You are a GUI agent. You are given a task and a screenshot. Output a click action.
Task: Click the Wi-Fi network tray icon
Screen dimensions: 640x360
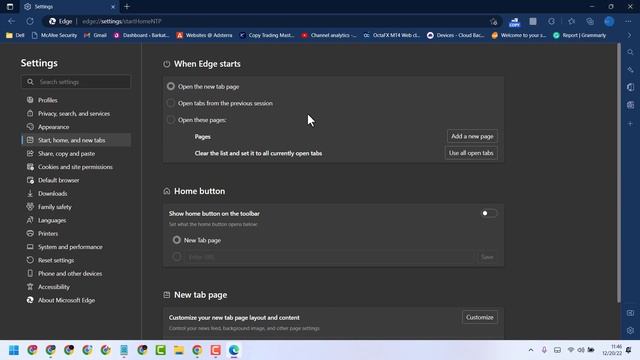[x=571, y=350]
